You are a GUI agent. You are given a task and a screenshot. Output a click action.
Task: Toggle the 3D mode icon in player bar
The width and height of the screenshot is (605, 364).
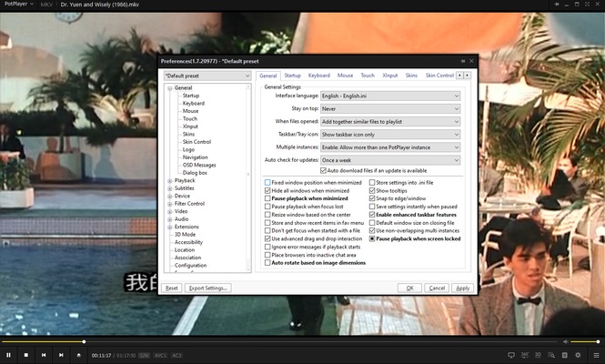[x=538, y=355]
